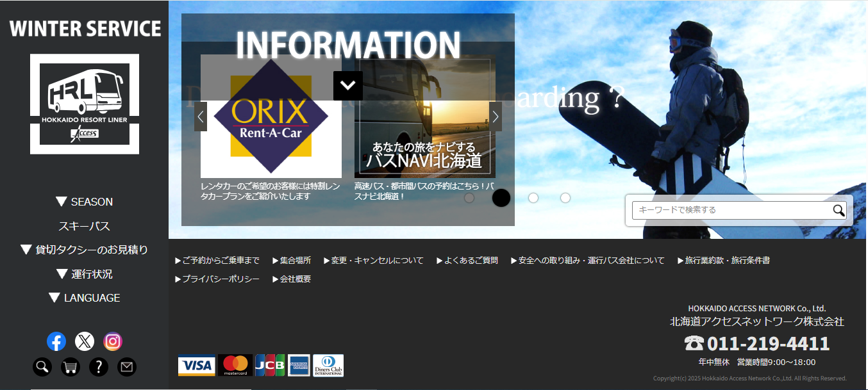868x390 pixels.
Task: Open the Instagram profile icon
Action: pyautogui.click(x=113, y=341)
